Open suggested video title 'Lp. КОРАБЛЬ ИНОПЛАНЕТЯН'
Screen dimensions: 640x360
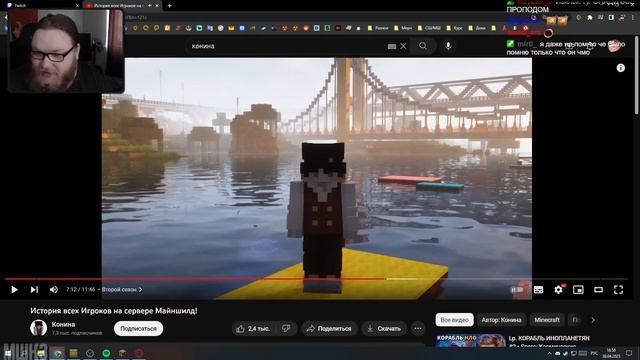[549, 338]
